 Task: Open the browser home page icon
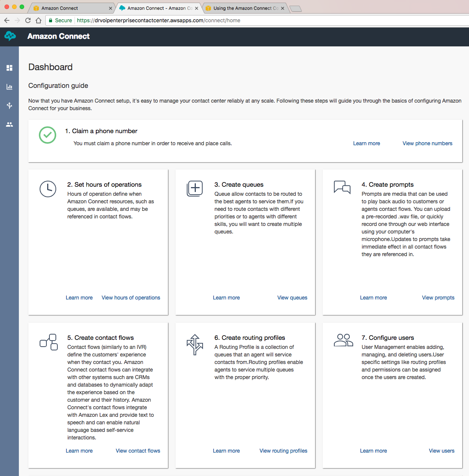coord(38,20)
